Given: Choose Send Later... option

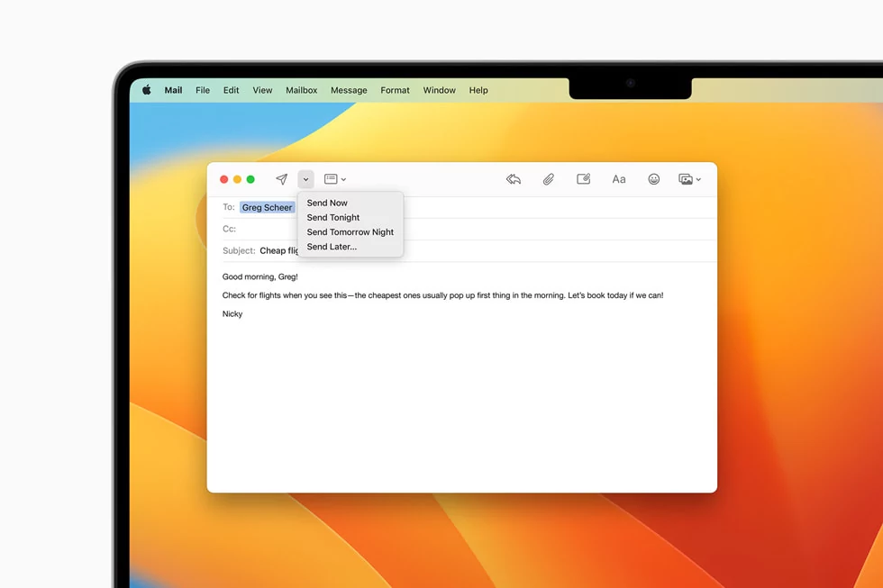Looking at the screenshot, I should 350,247.
